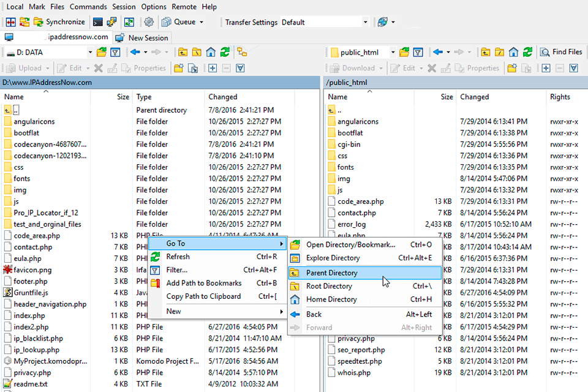Image resolution: width=588 pixels, height=392 pixels.
Task: Expand remote Back history dropdown arrow
Action: point(448,52)
